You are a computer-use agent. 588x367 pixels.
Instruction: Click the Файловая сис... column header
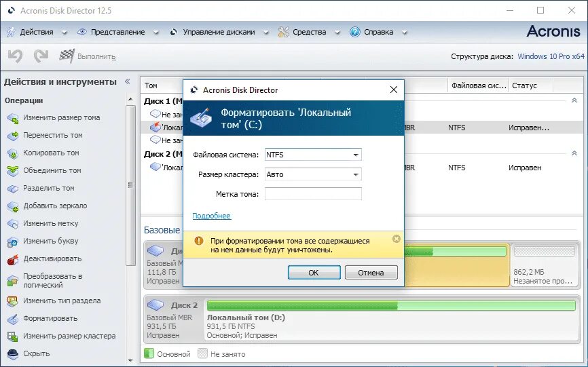click(x=478, y=85)
